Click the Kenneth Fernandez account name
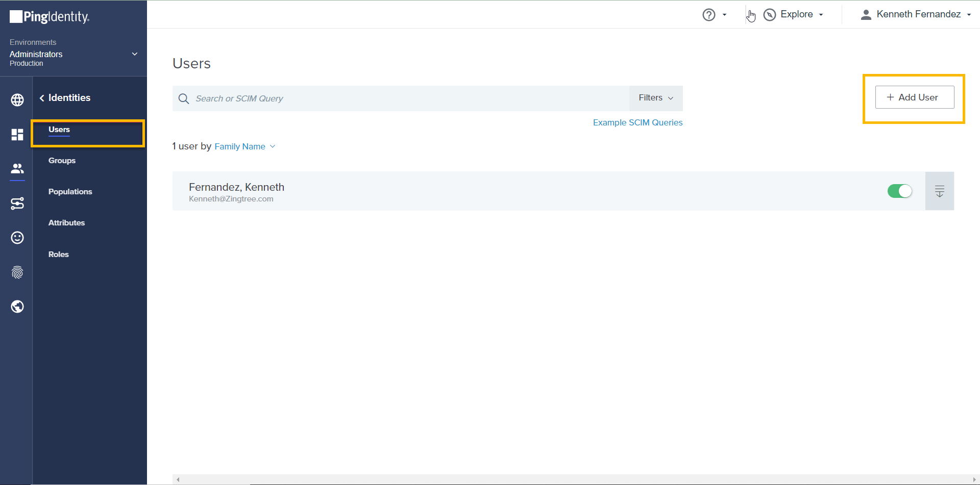Screen dimensions: 980x485 tap(919, 14)
